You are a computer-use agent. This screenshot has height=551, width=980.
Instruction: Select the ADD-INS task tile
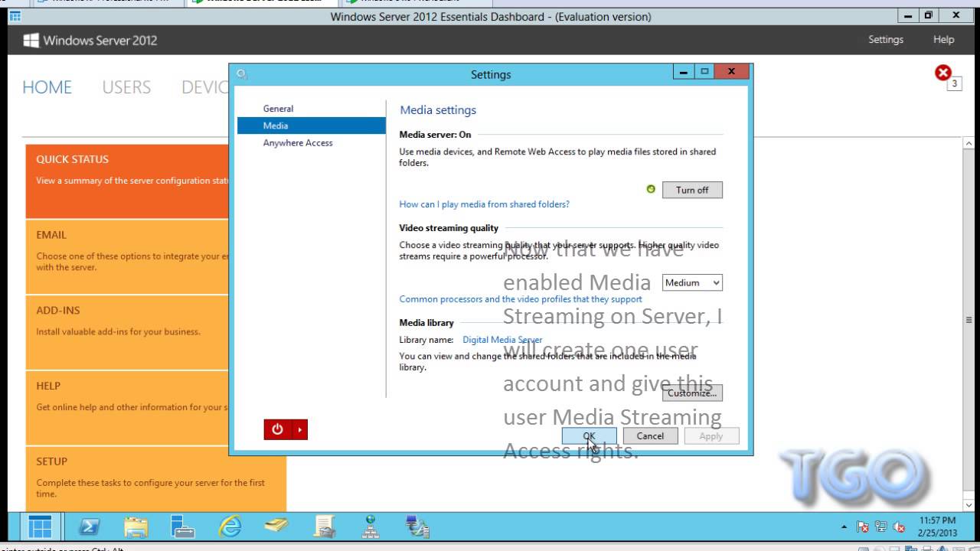[x=127, y=333]
